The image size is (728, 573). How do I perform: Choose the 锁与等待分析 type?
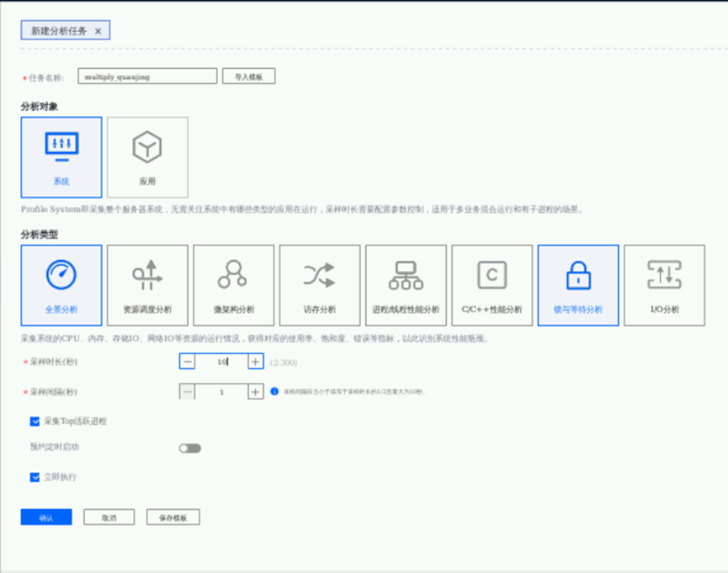coord(578,285)
